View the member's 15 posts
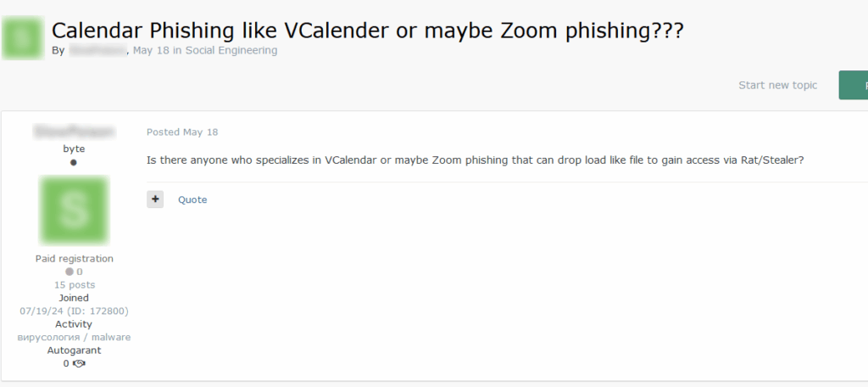 pos(74,284)
